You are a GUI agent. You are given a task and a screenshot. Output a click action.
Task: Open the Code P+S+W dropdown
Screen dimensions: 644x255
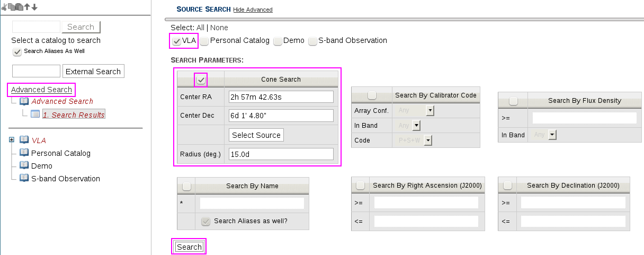[x=428, y=140]
